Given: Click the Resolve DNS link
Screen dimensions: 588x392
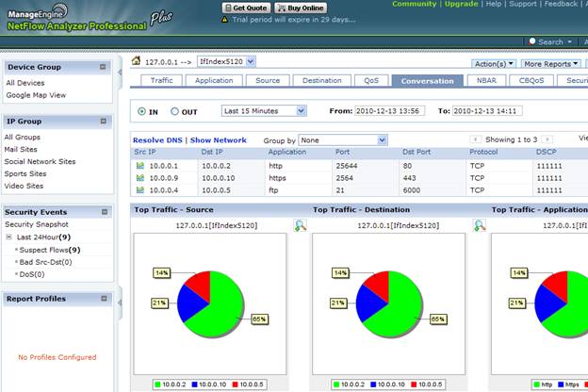Looking at the screenshot, I should tap(157, 139).
